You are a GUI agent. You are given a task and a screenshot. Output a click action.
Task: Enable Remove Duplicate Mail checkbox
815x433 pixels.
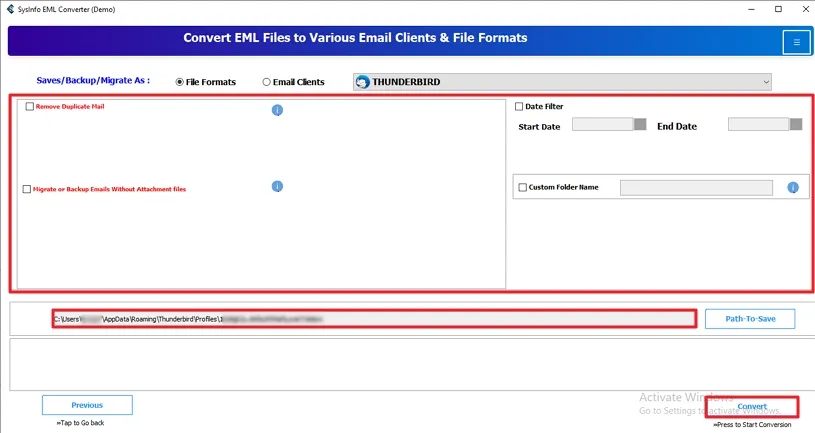[30, 106]
